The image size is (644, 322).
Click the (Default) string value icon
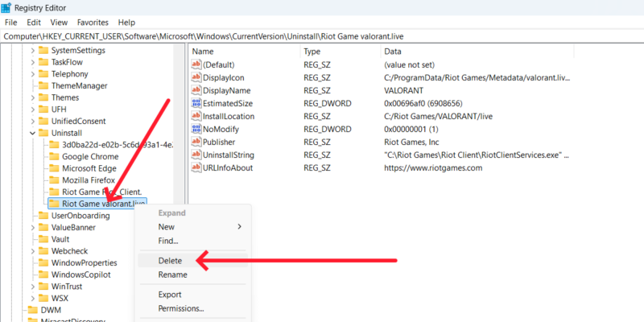coord(196,65)
